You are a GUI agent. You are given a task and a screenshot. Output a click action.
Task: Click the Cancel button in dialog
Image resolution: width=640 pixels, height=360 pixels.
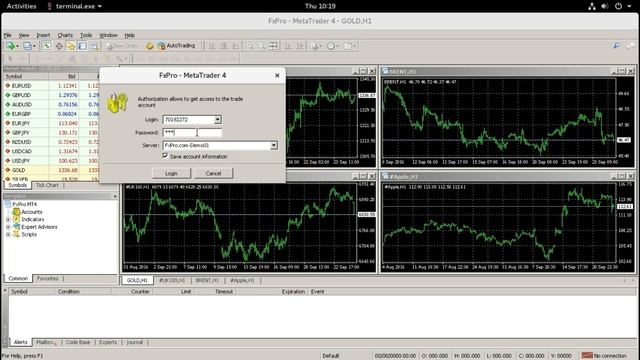pyautogui.click(x=213, y=173)
